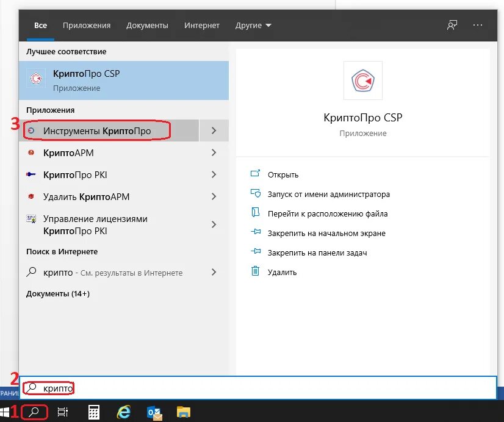Open File Explorer from the taskbar
This screenshot has height=422, width=504.
[x=184, y=412]
